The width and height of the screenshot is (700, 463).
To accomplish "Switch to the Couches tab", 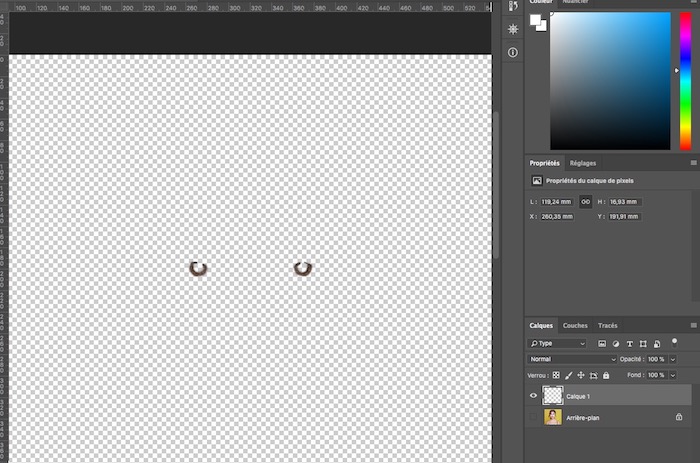I will tap(575, 325).
